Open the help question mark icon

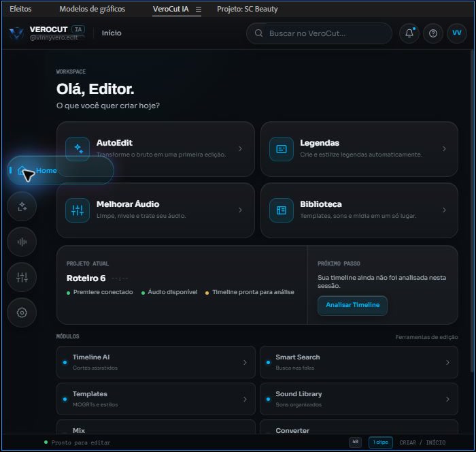[x=433, y=33]
